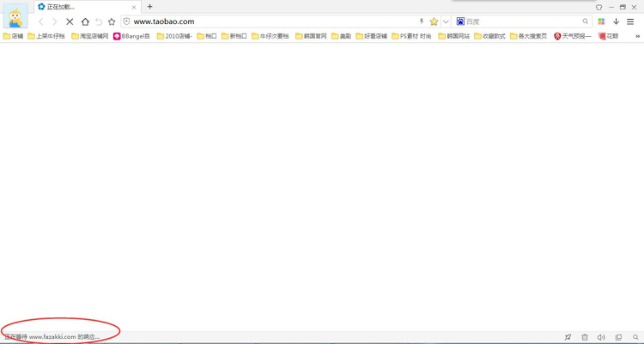Click the Baidu search input box
This screenshot has height=344, width=644.
click(x=523, y=21)
